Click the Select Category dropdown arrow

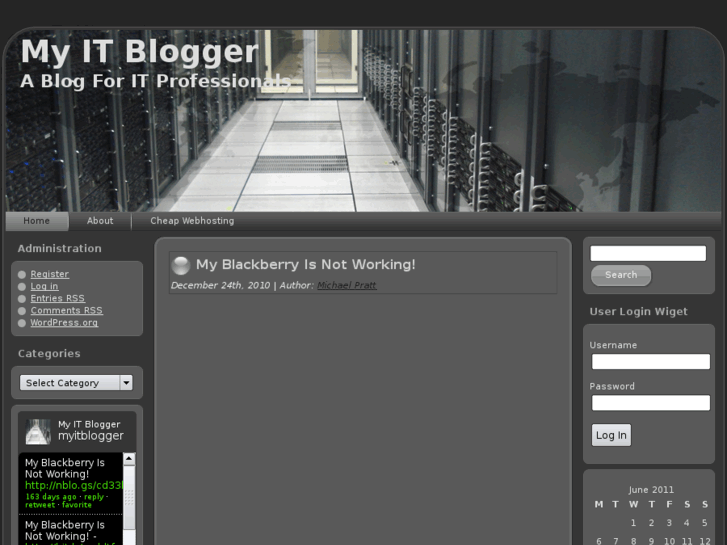point(126,383)
